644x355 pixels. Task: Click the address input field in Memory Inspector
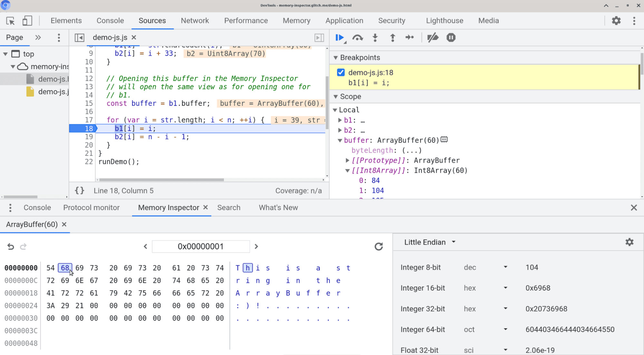(x=201, y=246)
